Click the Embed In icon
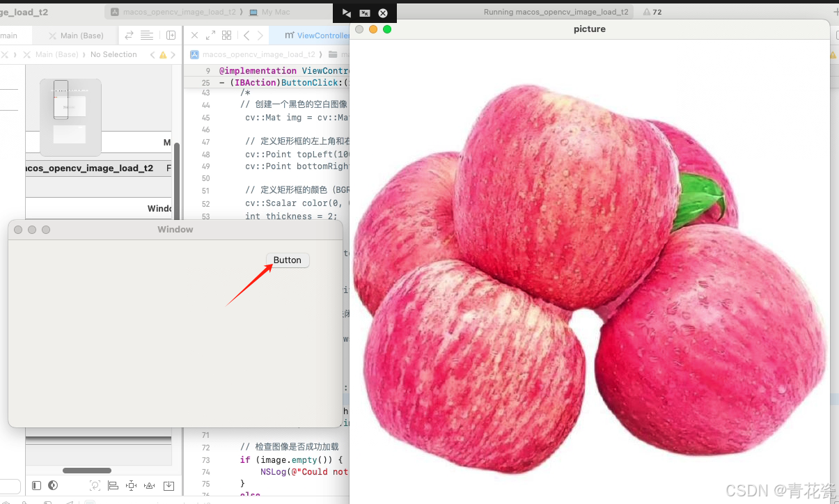 (x=168, y=486)
